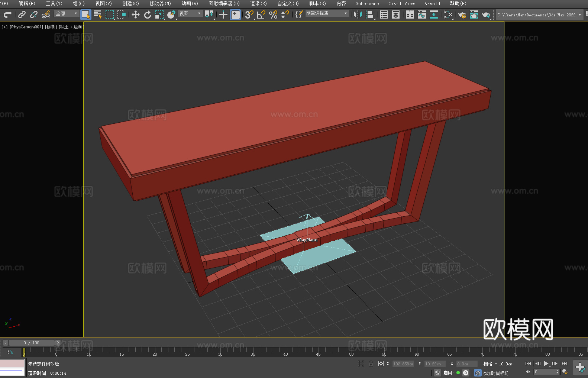Step time slider back with left arrow
Viewport: 588px width, 378px height.
click(x=5, y=343)
